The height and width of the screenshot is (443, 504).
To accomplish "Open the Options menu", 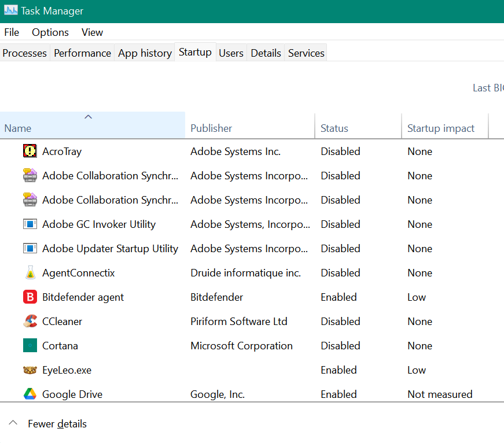I will point(50,32).
